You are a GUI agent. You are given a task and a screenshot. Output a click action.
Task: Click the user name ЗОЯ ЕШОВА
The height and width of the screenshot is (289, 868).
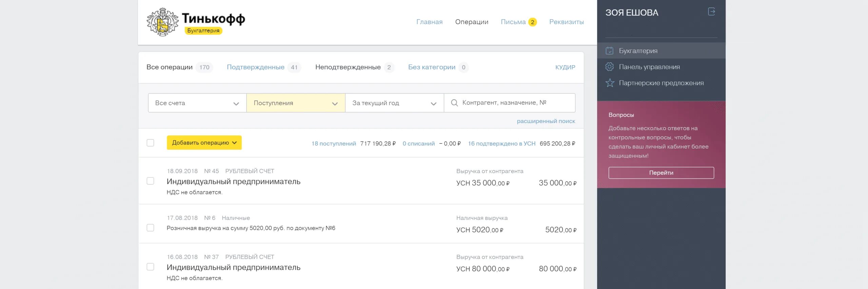point(632,13)
